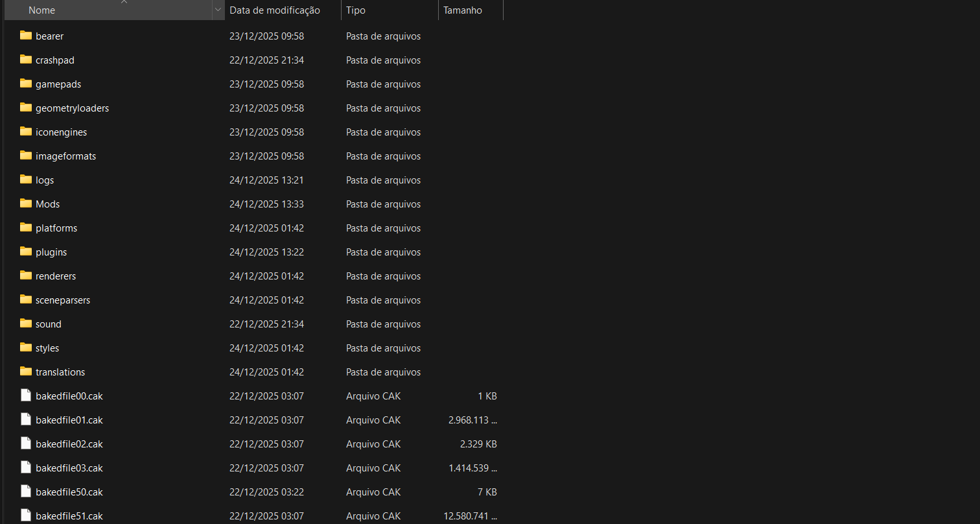Select the translations folder name

pos(60,372)
